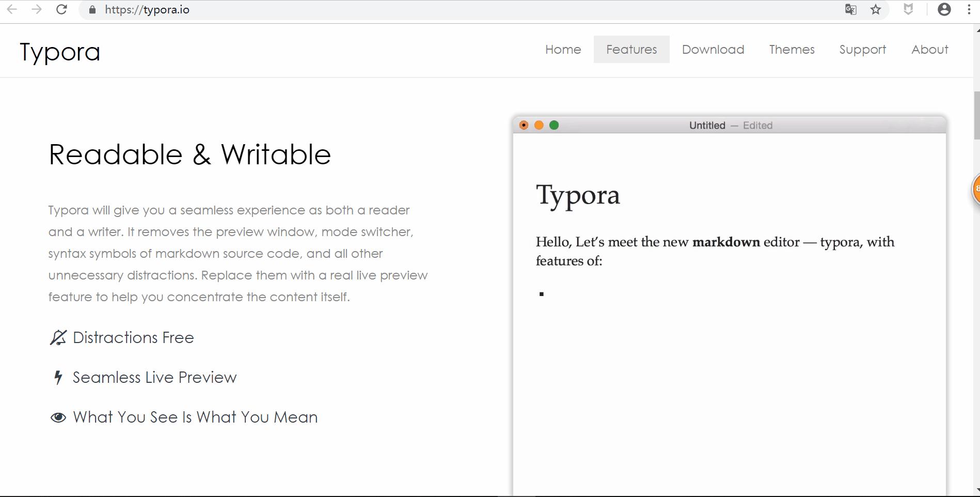Screen dimensions: 980x497
Task: Click the eye icon beside What You See
Action: click(58, 417)
